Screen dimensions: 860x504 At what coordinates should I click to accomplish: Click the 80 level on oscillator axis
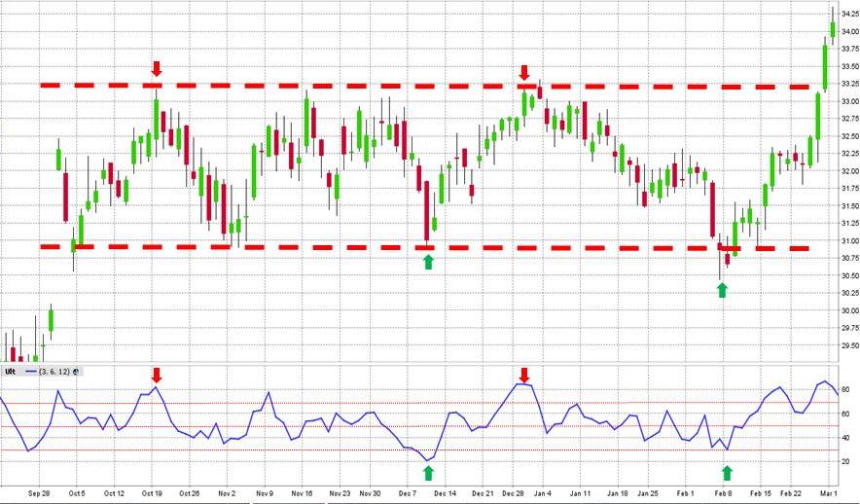tap(845, 390)
